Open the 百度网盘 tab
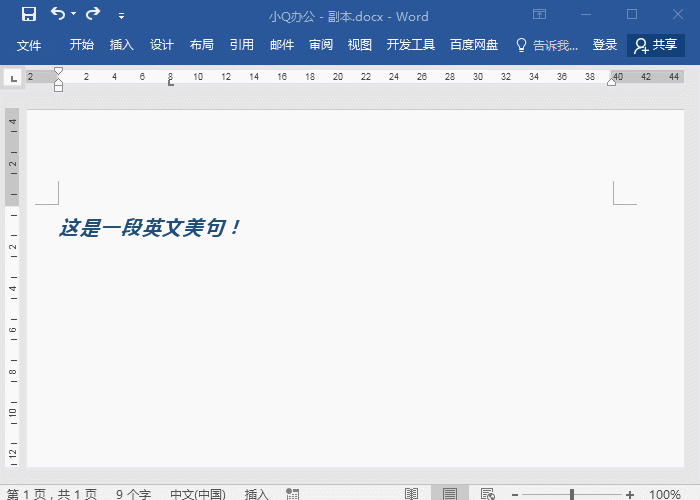The width and height of the screenshot is (700, 500). point(474,45)
